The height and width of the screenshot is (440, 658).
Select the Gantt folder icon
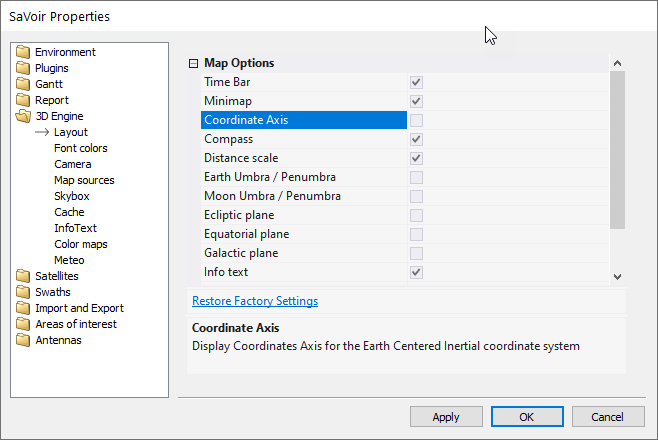point(23,84)
